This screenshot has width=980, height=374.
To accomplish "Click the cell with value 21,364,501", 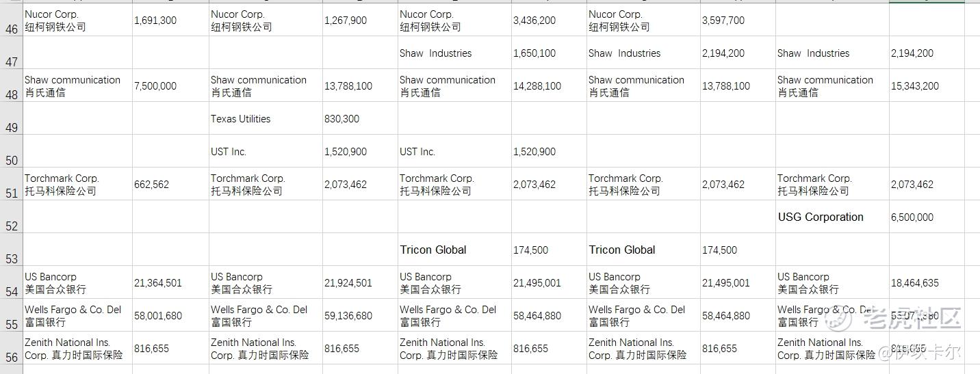I will pyautogui.click(x=170, y=283).
